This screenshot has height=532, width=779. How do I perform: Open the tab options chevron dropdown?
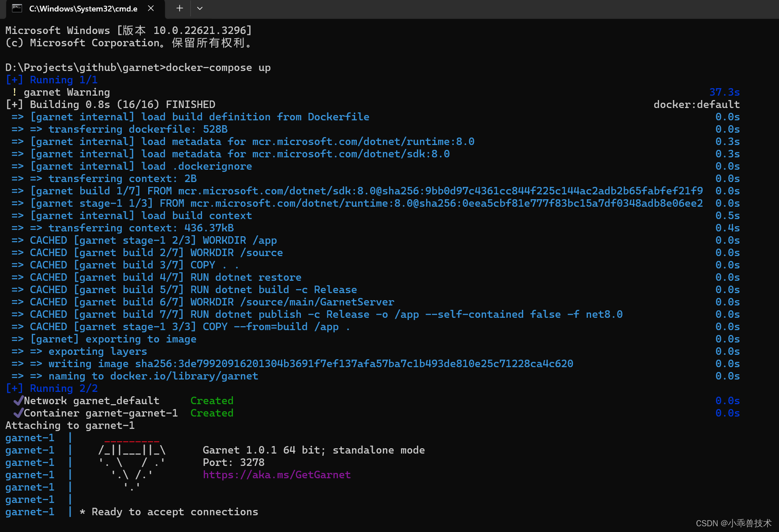(x=200, y=8)
